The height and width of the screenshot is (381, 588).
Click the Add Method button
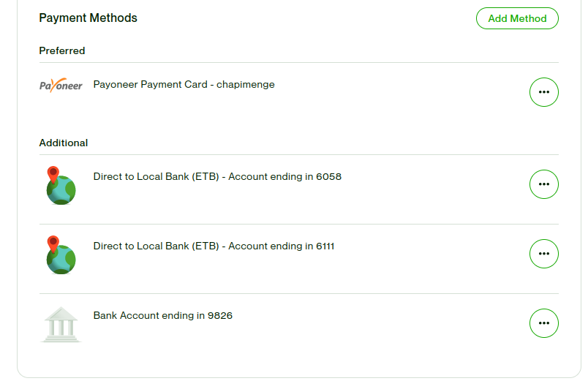point(517,18)
